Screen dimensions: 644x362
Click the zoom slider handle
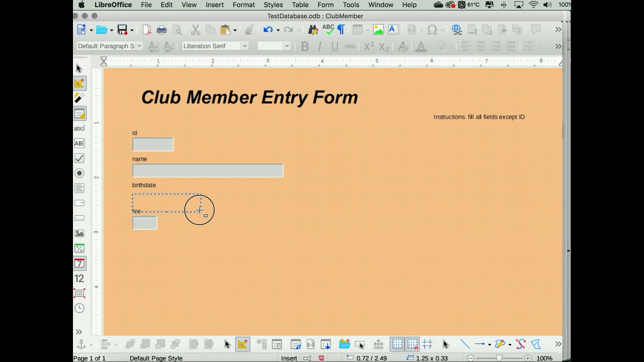pos(499,358)
